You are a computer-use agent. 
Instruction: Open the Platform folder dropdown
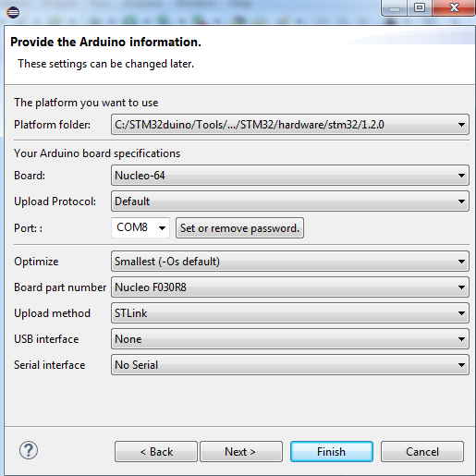(290, 125)
